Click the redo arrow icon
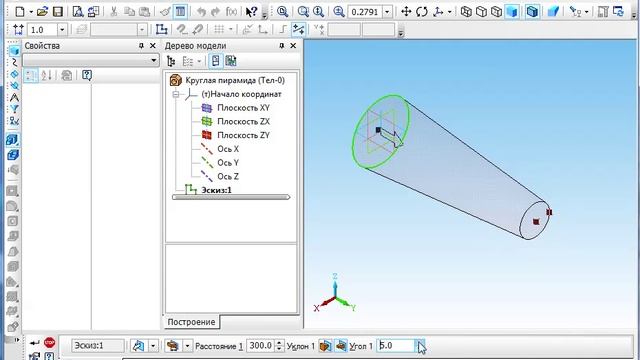 216,11
